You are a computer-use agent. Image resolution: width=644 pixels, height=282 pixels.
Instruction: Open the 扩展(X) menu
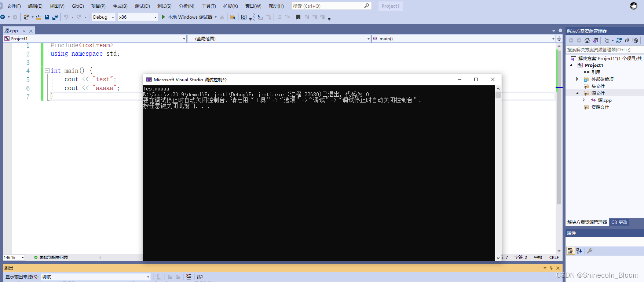point(230,6)
